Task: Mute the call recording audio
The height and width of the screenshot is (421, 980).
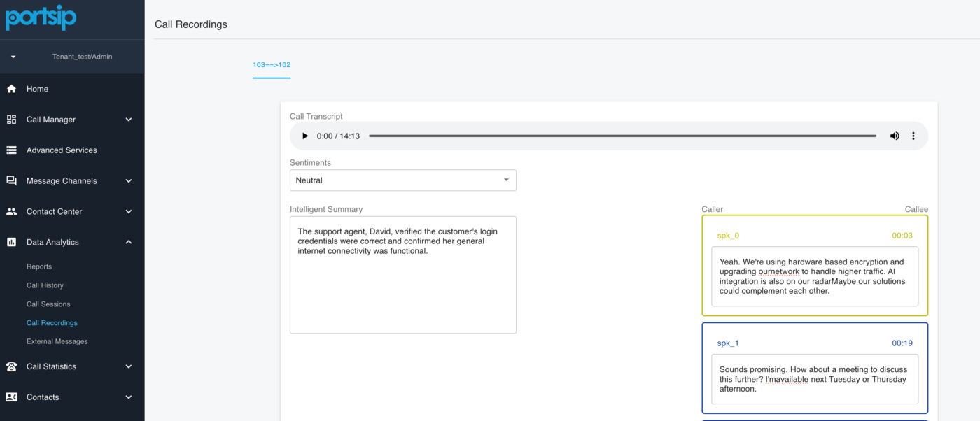Action: (x=895, y=136)
